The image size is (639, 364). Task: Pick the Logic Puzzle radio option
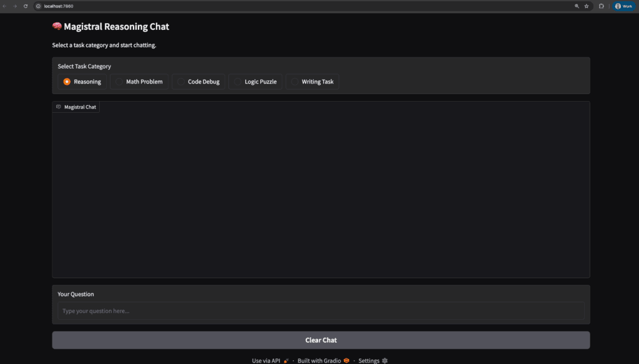255,82
